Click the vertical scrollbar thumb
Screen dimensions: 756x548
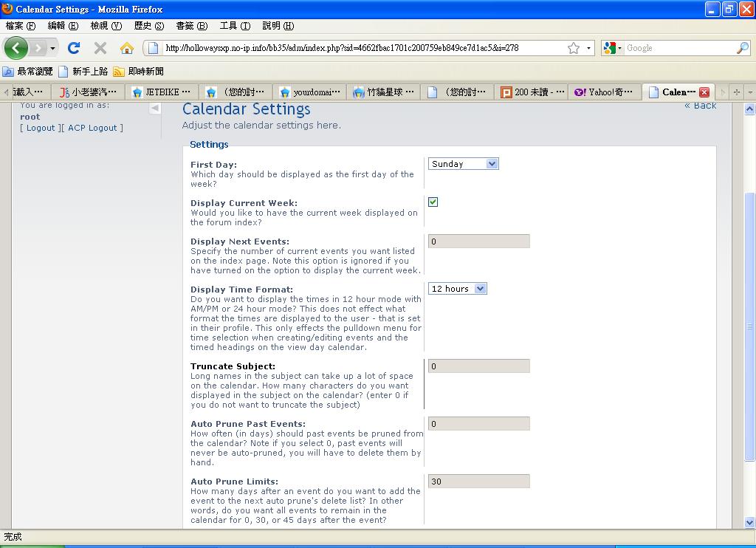pos(749,326)
